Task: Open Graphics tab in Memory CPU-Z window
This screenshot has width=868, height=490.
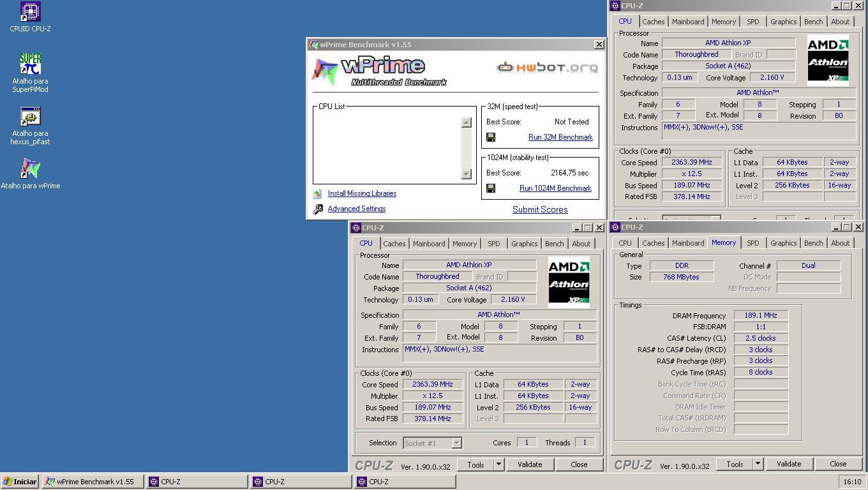Action: pyautogui.click(x=783, y=243)
